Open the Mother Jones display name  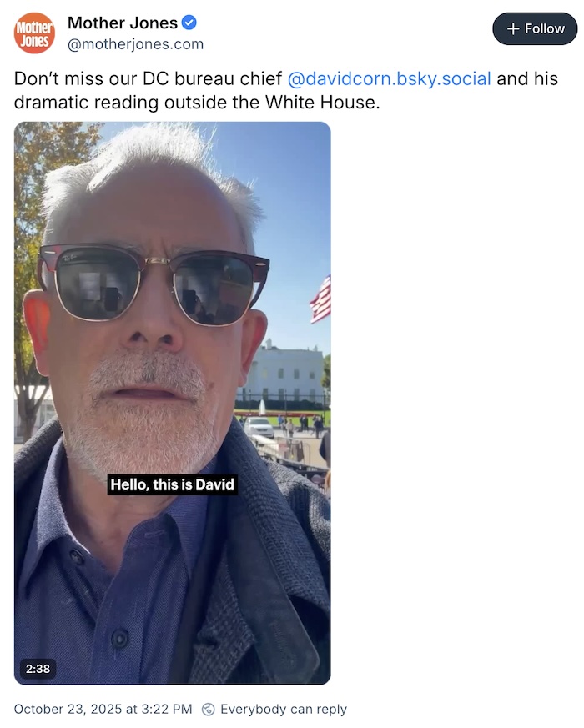pos(123,23)
